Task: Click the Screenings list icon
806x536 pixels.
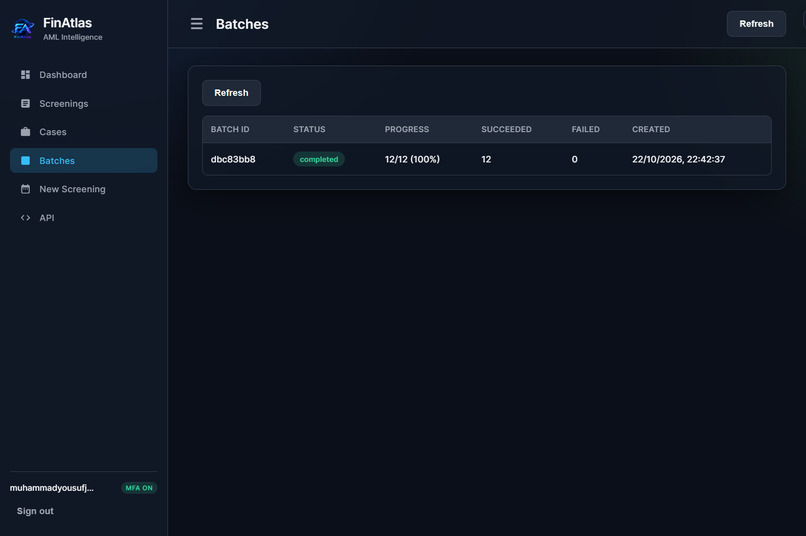Action: click(x=25, y=103)
